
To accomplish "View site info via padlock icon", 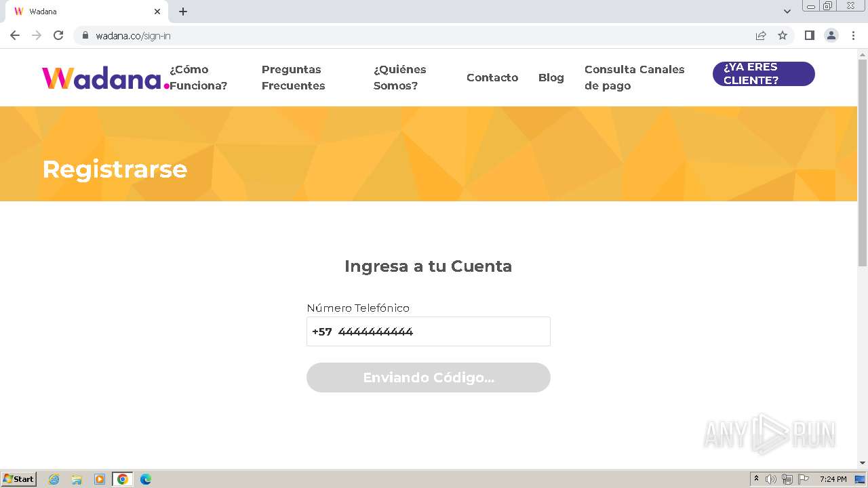I will [x=85, y=35].
